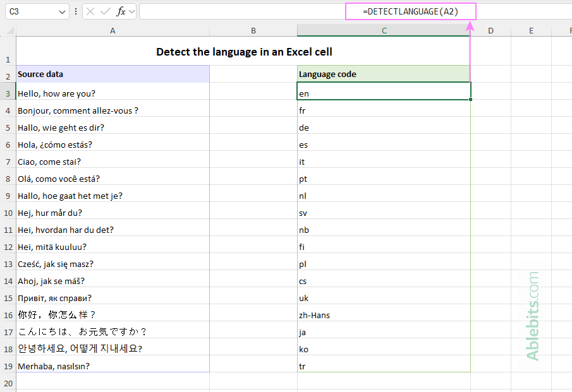Select cell 'Bonjour, comment allez-vous ?'
The image size is (572, 392).
click(113, 108)
